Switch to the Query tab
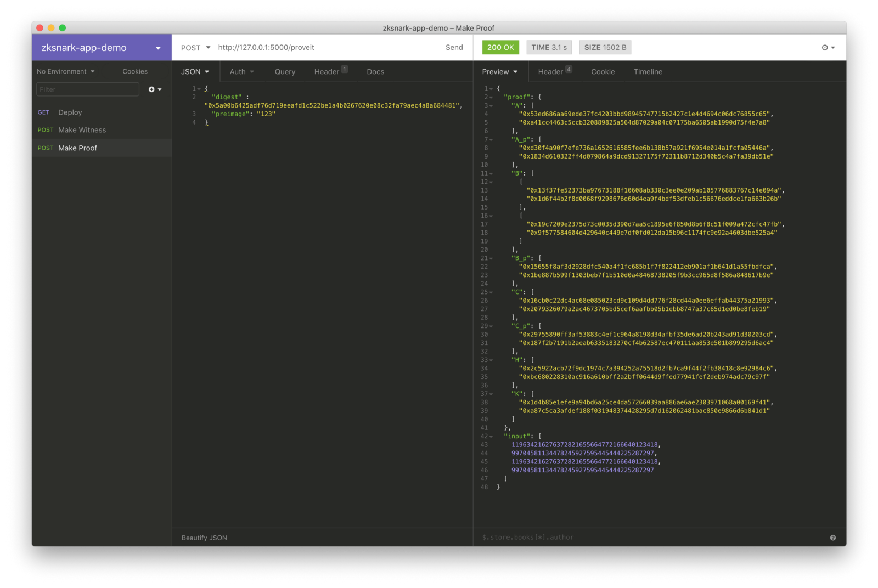This screenshot has height=588, width=878. click(285, 72)
